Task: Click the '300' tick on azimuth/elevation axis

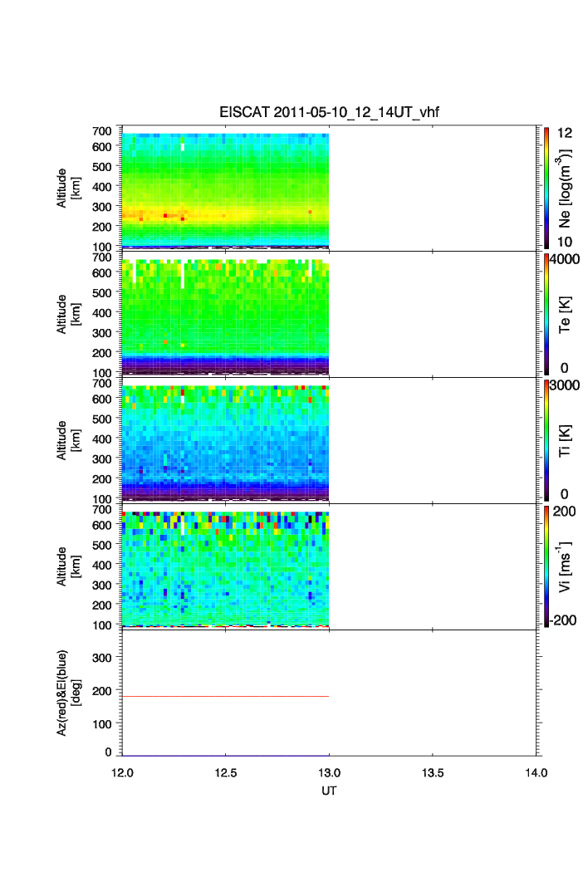Action: click(x=102, y=658)
